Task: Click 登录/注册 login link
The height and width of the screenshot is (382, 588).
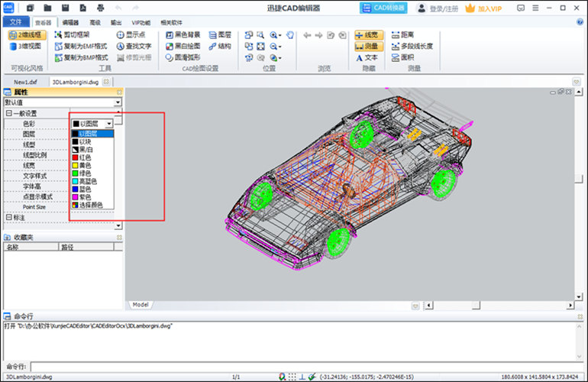Action: click(x=444, y=8)
